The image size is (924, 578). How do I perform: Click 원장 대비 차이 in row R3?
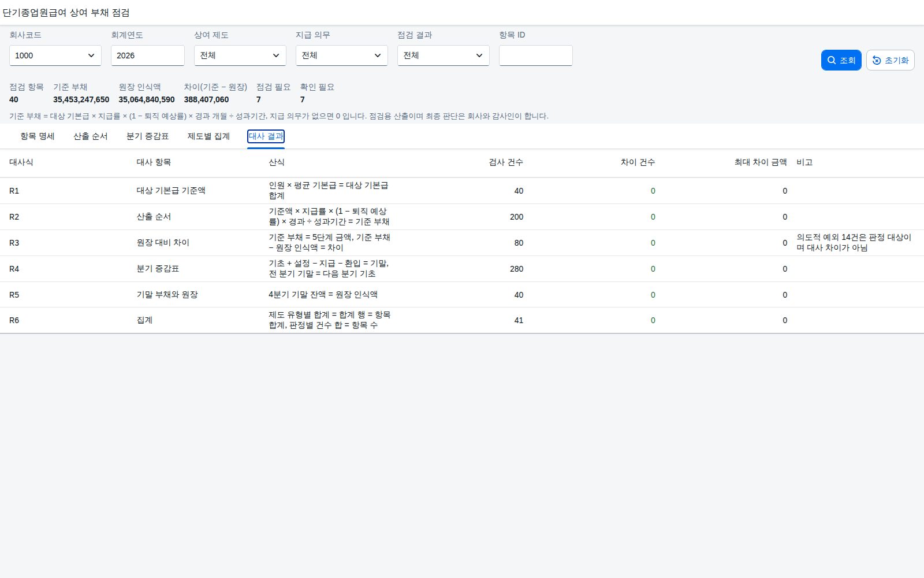click(163, 243)
